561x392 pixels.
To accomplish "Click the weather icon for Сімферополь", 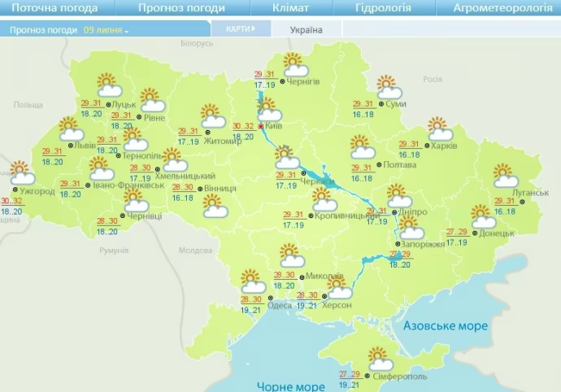I will tap(379, 359).
